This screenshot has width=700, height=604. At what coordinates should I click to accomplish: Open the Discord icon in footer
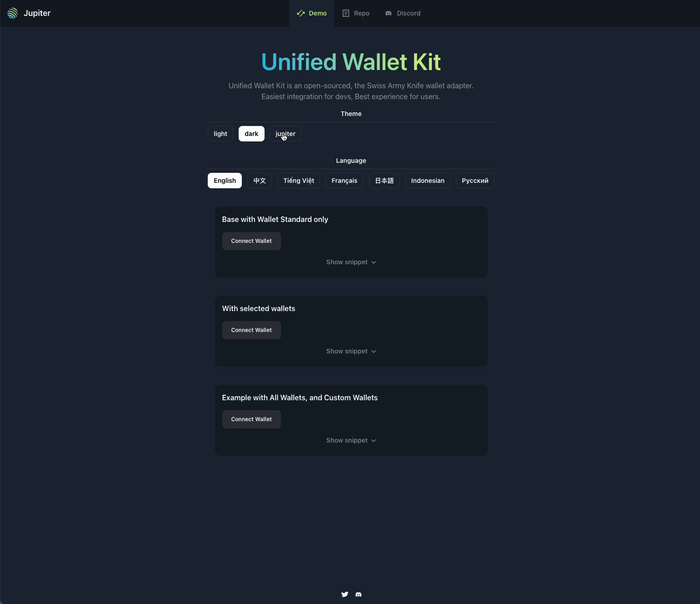click(359, 594)
